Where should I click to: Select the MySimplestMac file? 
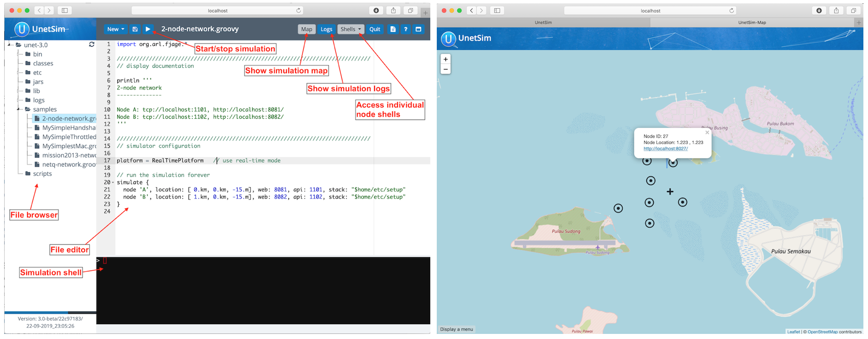65,146
